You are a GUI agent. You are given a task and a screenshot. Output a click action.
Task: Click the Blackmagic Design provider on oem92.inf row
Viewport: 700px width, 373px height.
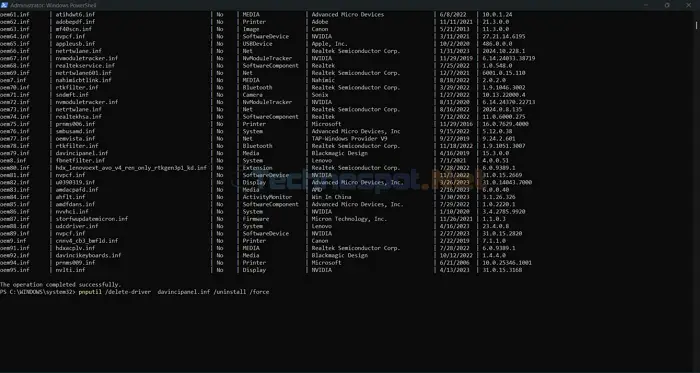[x=340, y=255]
